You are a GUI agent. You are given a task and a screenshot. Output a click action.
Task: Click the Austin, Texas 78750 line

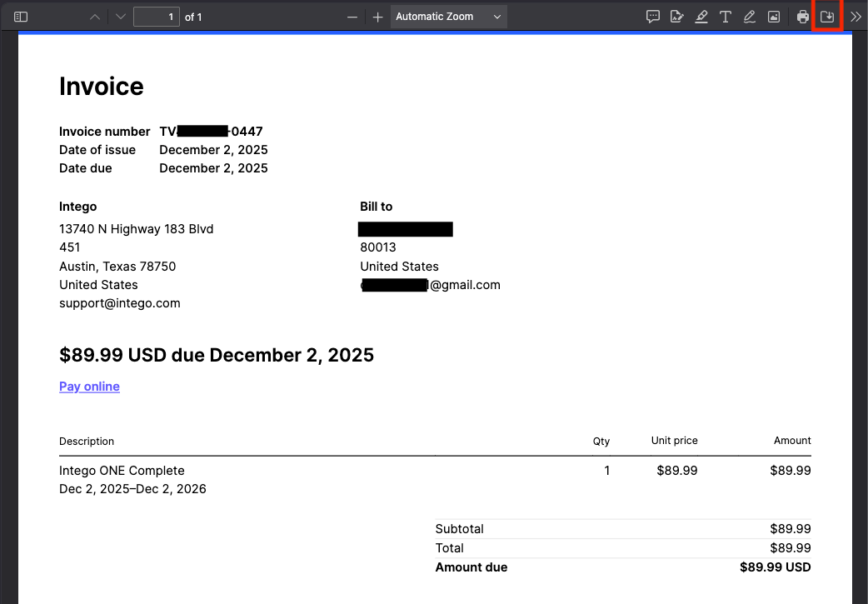point(117,267)
